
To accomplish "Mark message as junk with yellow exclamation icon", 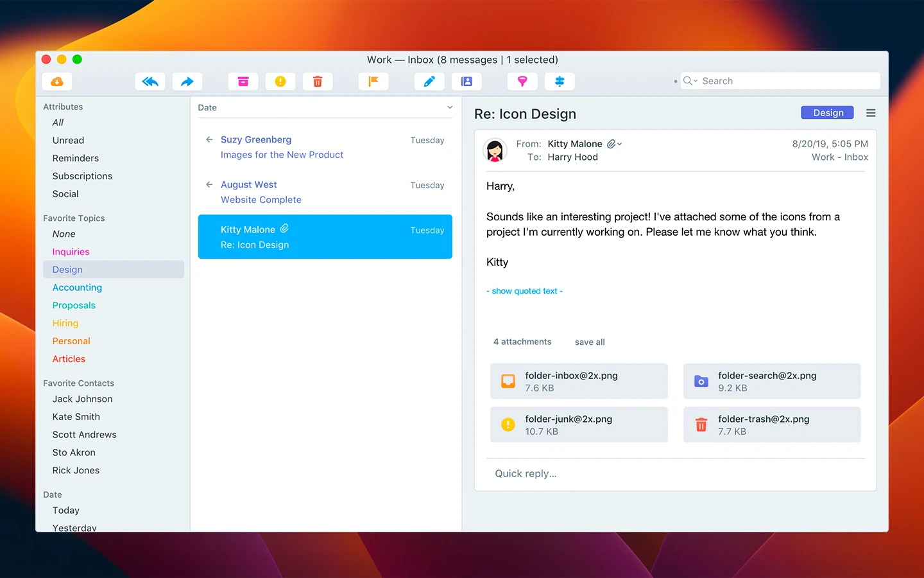I will pyautogui.click(x=280, y=82).
